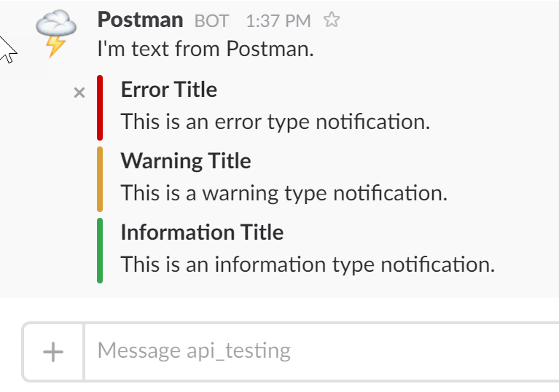Click the green information color bar
The width and height of the screenshot is (559, 392).
point(100,250)
